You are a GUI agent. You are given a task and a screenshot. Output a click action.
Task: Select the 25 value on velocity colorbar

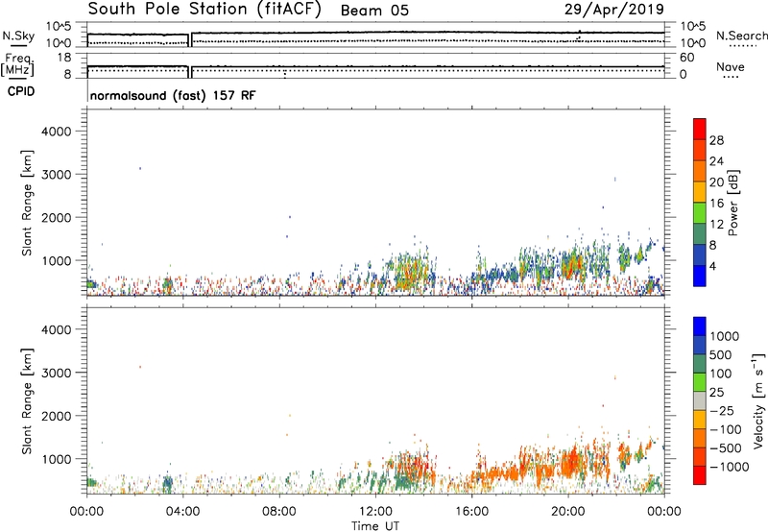[716, 393]
